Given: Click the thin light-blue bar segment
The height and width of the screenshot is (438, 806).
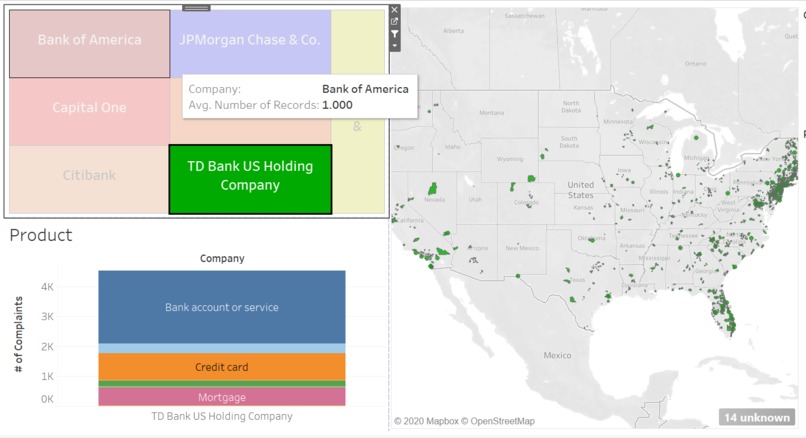Looking at the screenshot, I should click(x=222, y=348).
